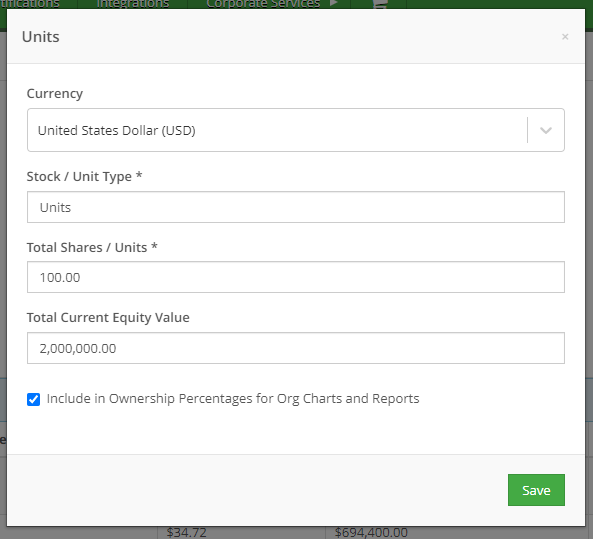Click the $694,400.00 cell behind the dialog

[x=371, y=533]
